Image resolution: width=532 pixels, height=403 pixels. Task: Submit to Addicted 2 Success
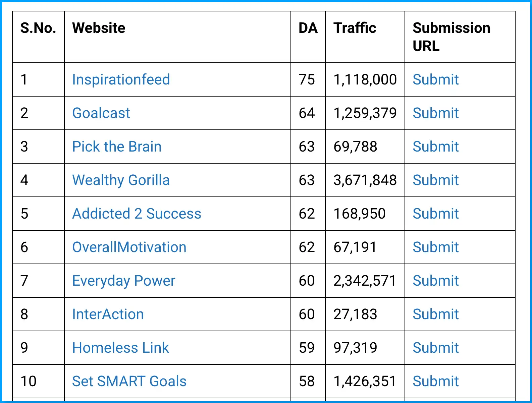435,214
